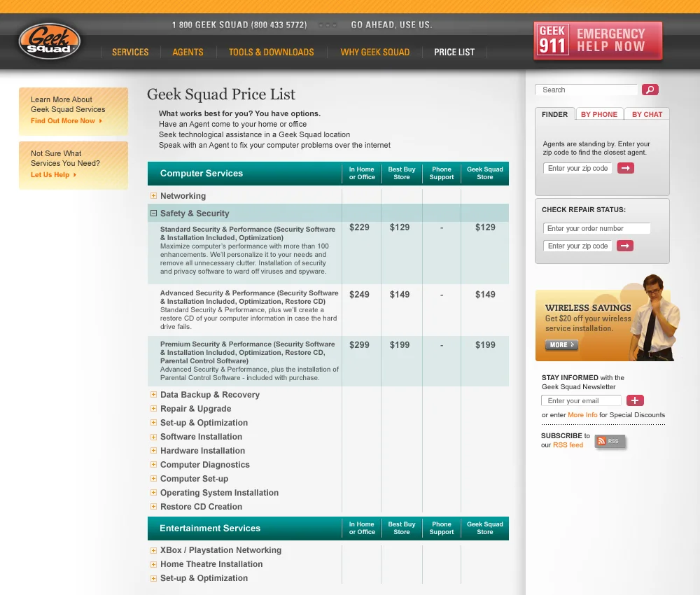Image resolution: width=700 pixels, height=595 pixels.
Task: Expand Computer Set-up
Action: coord(153,479)
